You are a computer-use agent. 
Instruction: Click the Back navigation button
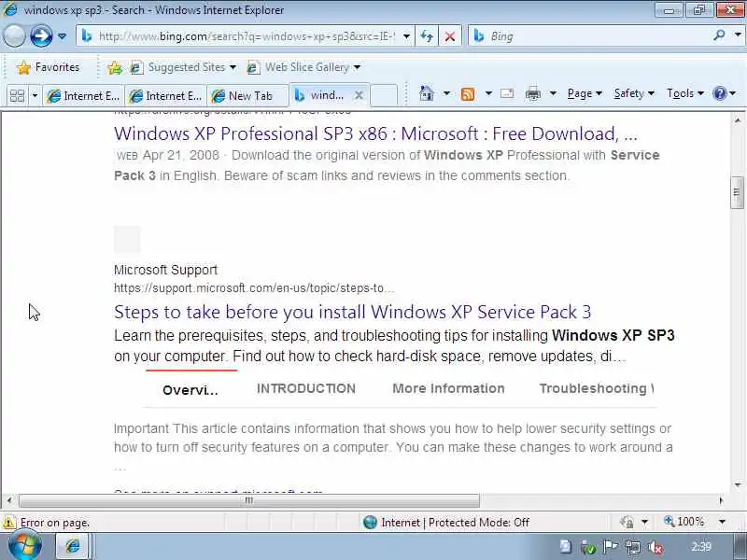[x=14, y=35]
